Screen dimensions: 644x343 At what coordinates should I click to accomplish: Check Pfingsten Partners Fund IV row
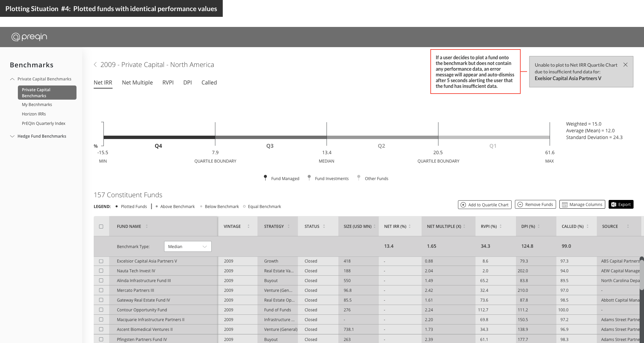point(101,339)
